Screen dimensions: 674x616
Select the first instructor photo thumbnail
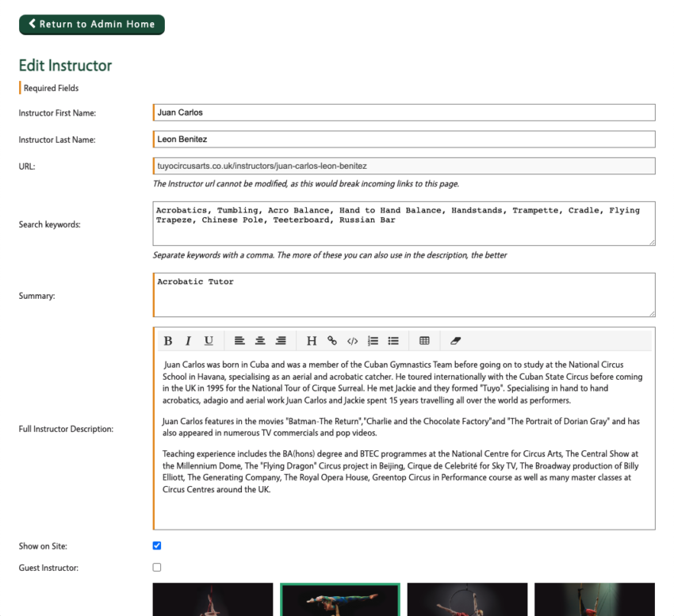click(x=213, y=599)
